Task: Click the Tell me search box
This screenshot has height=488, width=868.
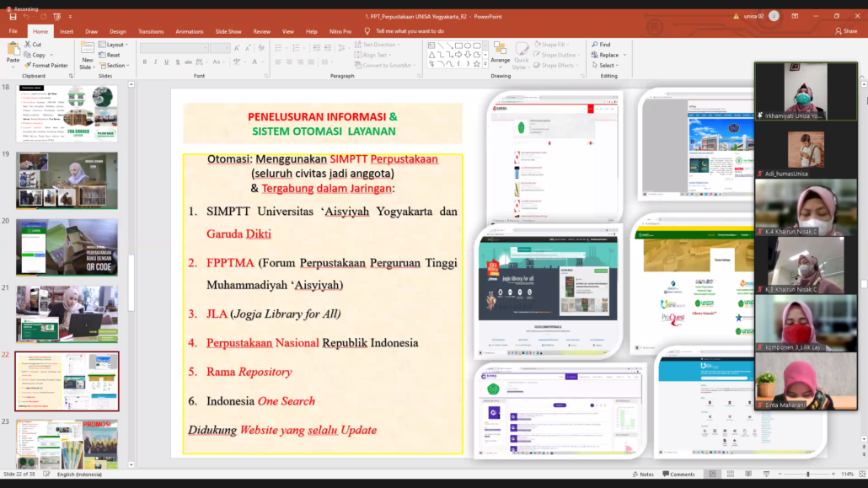Action: [x=410, y=31]
